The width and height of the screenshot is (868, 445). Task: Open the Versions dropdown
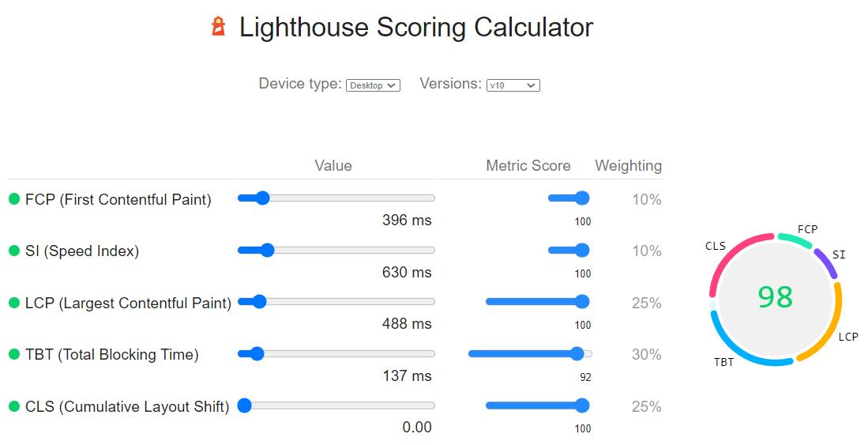(513, 85)
